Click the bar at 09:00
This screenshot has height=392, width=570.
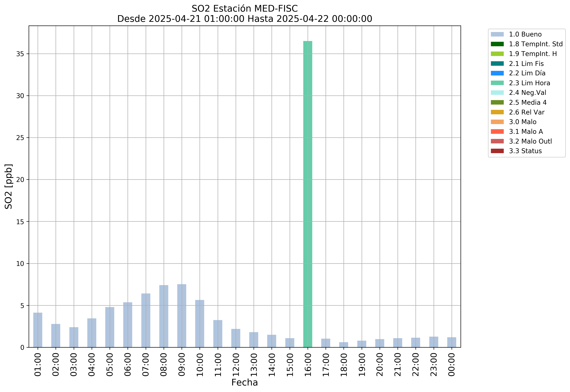(182, 316)
